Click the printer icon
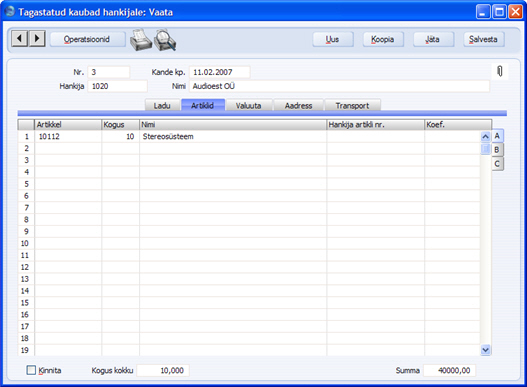The width and height of the screenshot is (527, 387). pos(141,40)
